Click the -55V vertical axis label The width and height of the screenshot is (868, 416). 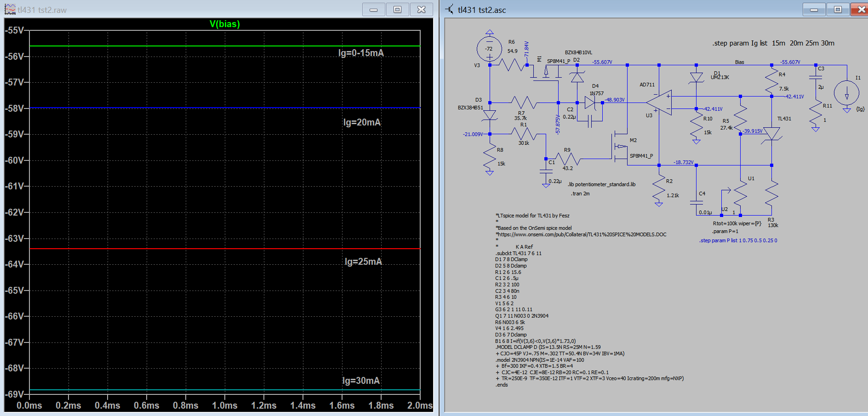(x=14, y=30)
